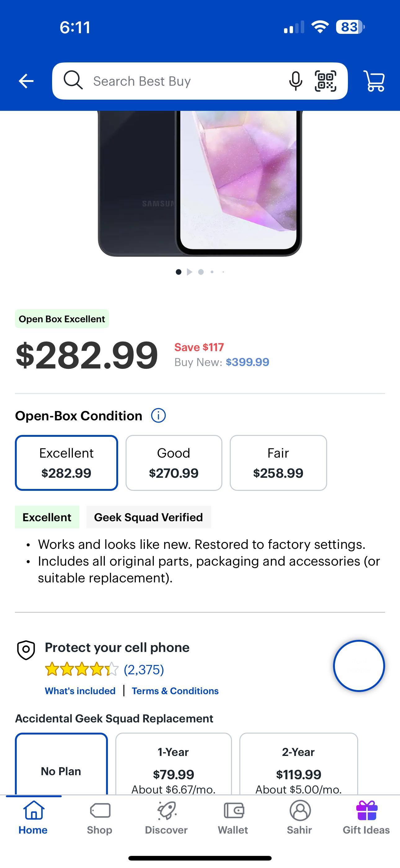Open the What's included link
This screenshot has width=400, height=868.
[x=80, y=690]
